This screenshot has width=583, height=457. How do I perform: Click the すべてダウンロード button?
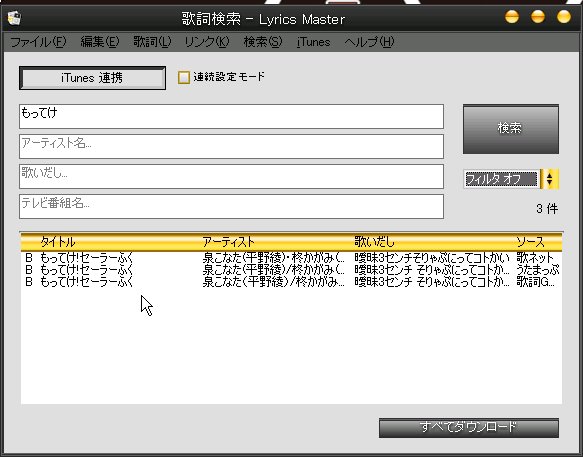coord(468,428)
